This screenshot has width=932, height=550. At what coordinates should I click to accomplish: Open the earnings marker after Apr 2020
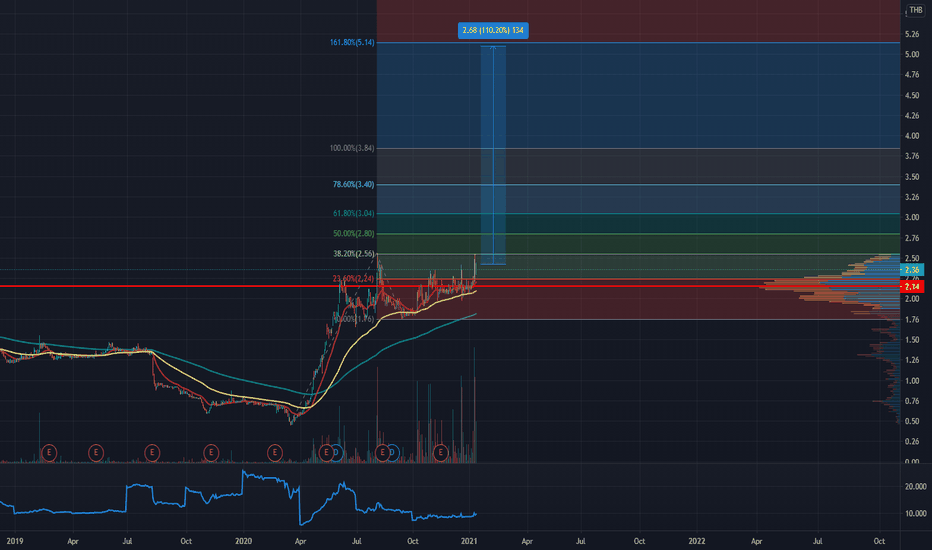pyautogui.click(x=325, y=453)
